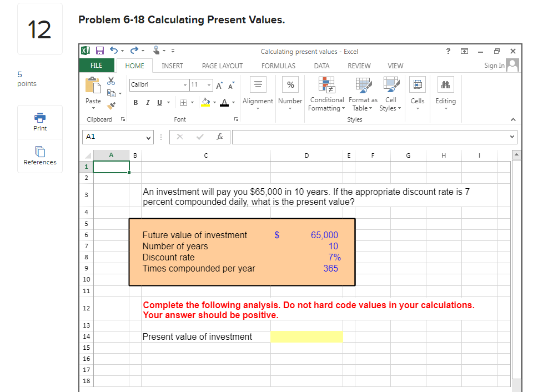
Task: Toggle underline formatting
Action: click(159, 102)
